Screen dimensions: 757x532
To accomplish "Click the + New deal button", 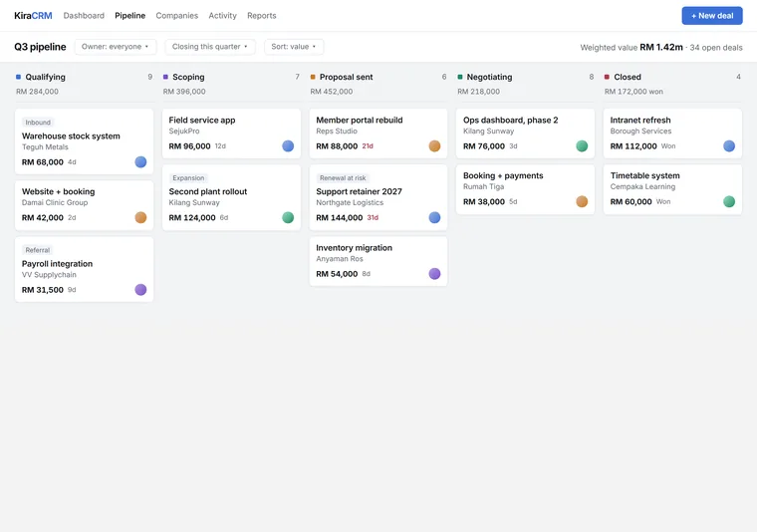I will coord(712,16).
